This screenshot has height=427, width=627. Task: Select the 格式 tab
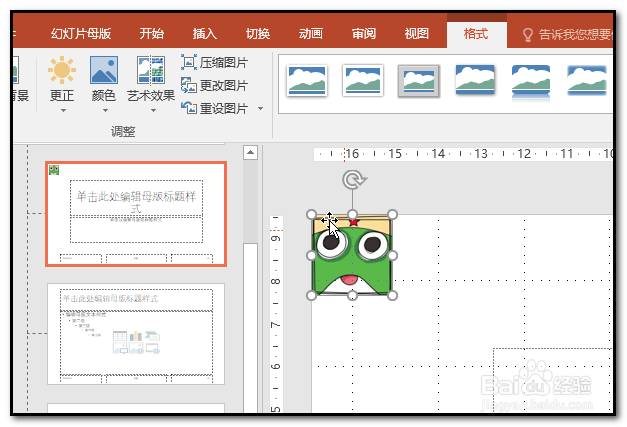coord(476,34)
